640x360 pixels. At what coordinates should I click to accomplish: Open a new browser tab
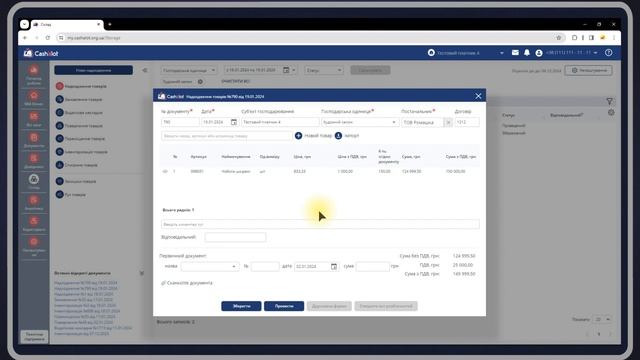(110, 24)
